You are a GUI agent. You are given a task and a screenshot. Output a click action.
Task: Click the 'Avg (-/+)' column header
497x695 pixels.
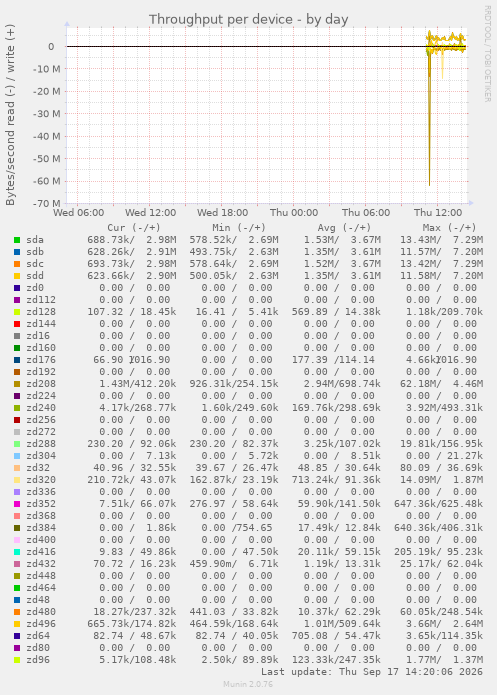coord(344,228)
